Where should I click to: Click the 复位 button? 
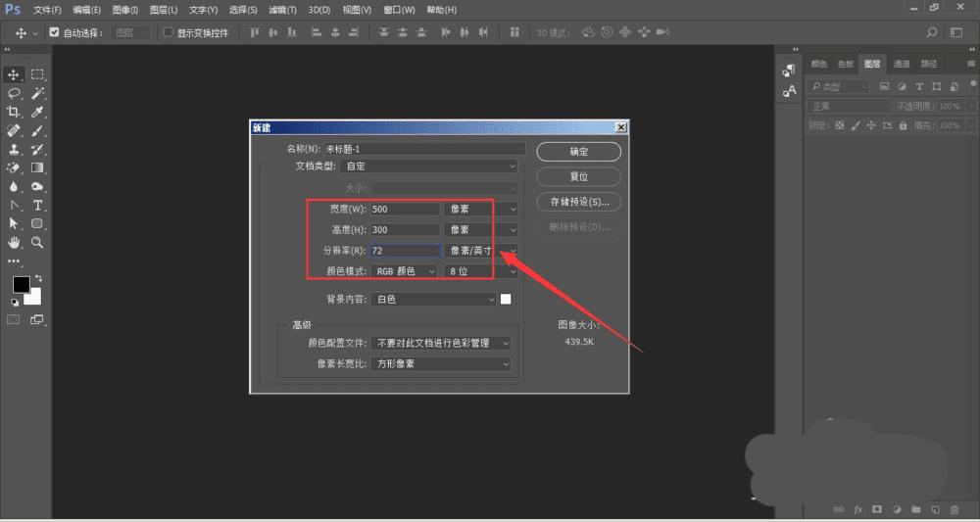pos(579,176)
